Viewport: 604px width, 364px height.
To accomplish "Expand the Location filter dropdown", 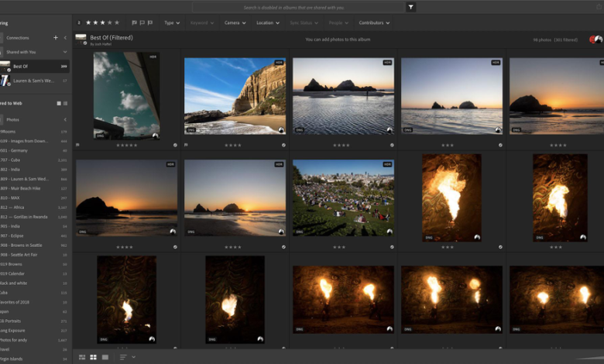I will pyautogui.click(x=267, y=23).
